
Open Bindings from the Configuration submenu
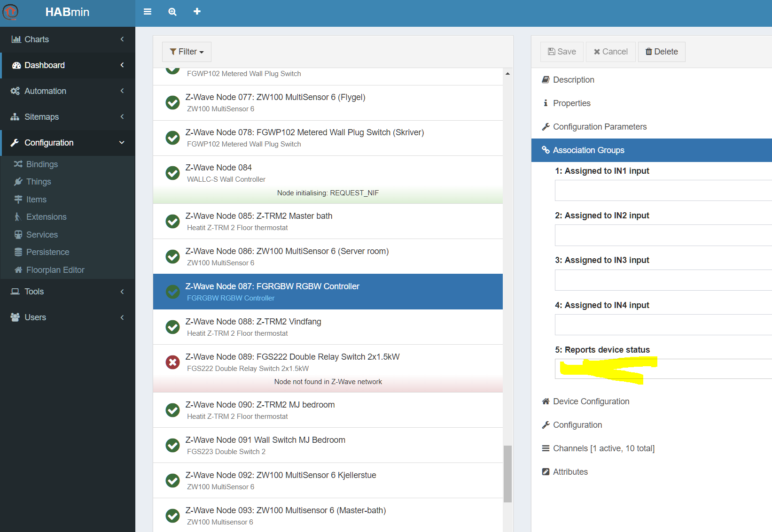42,164
